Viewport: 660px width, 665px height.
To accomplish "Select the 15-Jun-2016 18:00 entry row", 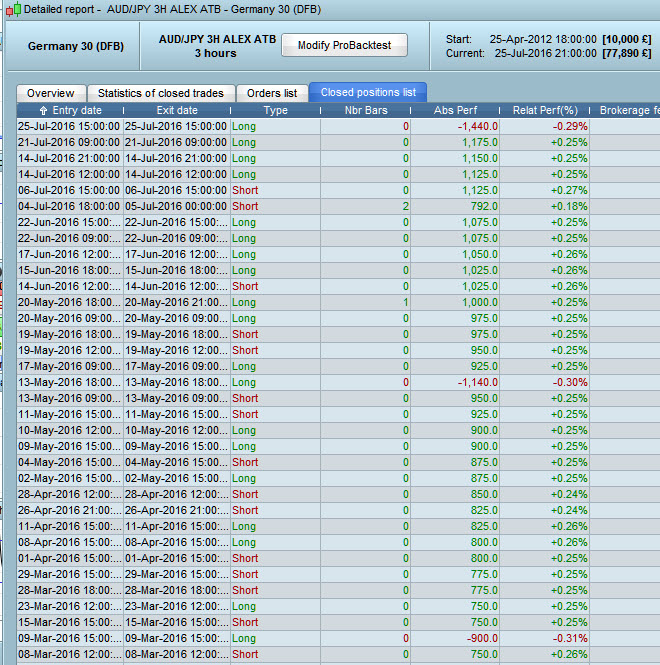I will 338,270.
